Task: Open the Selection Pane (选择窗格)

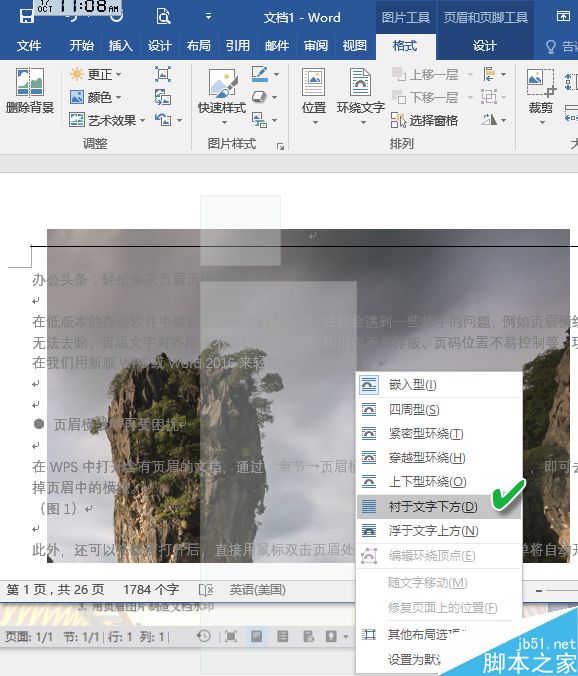Action: tap(425, 120)
